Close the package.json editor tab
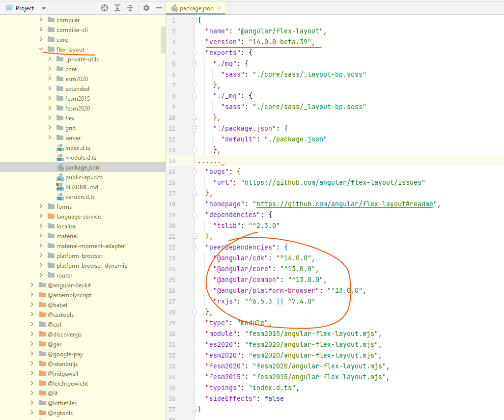Image resolution: width=504 pixels, height=420 pixels. tap(219, 8)
